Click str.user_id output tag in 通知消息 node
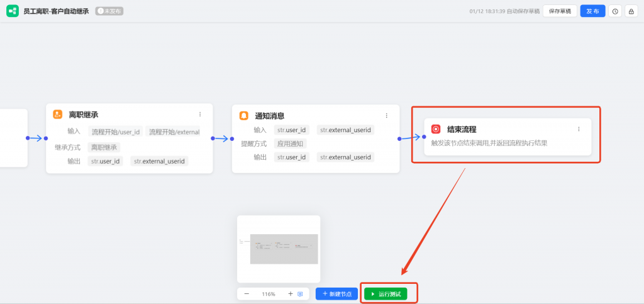This screenshot has height=304, width=644. [292, 157]
